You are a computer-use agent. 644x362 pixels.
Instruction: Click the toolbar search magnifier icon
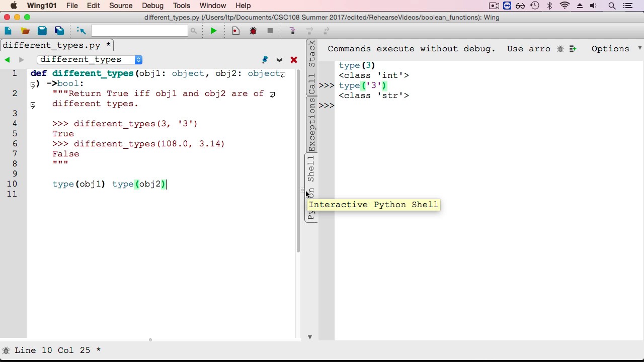click(x=193, y=31)
